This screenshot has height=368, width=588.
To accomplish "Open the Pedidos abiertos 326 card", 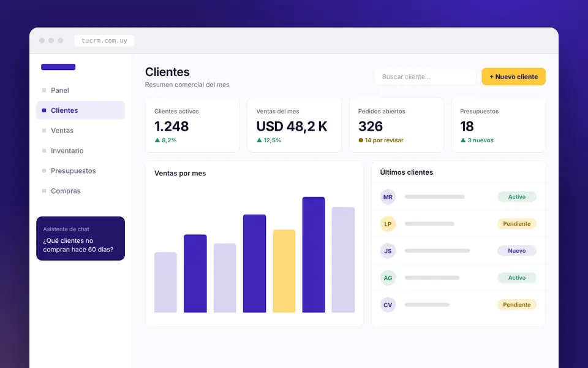I will [396, 125].
